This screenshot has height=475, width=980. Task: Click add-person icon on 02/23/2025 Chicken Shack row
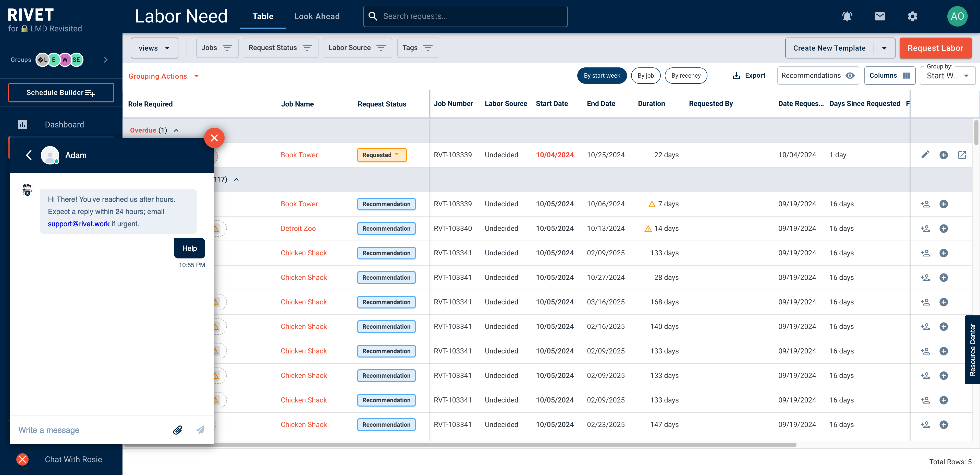pyautogui.click(x=925, y=425)
